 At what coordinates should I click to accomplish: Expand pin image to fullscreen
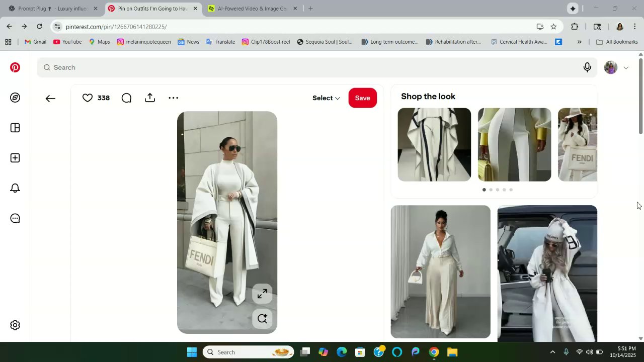tap(262, 294)
